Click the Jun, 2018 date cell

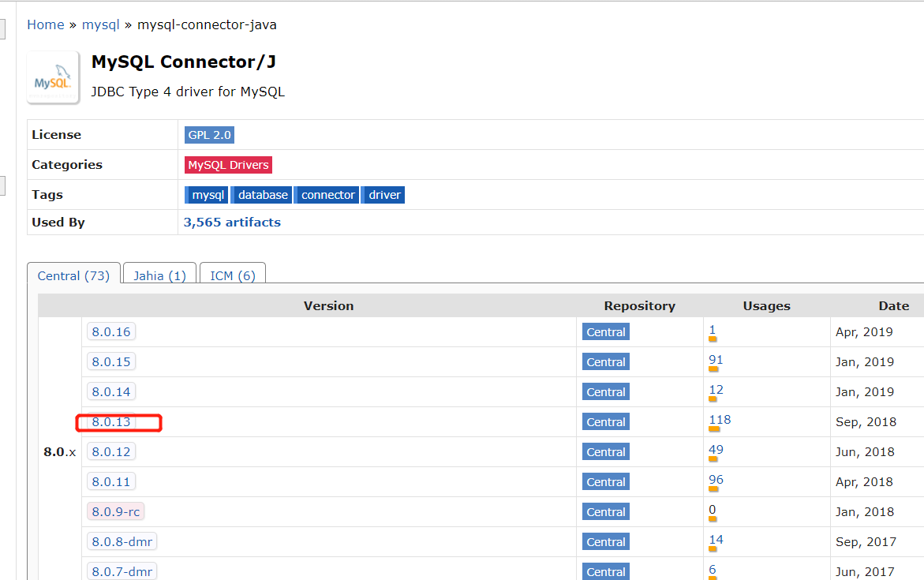(865, 452)
